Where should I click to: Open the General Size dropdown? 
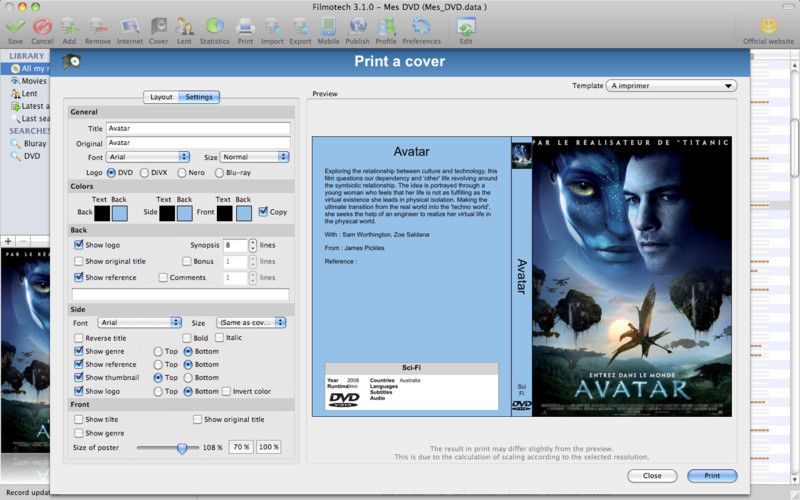point(254,157)
